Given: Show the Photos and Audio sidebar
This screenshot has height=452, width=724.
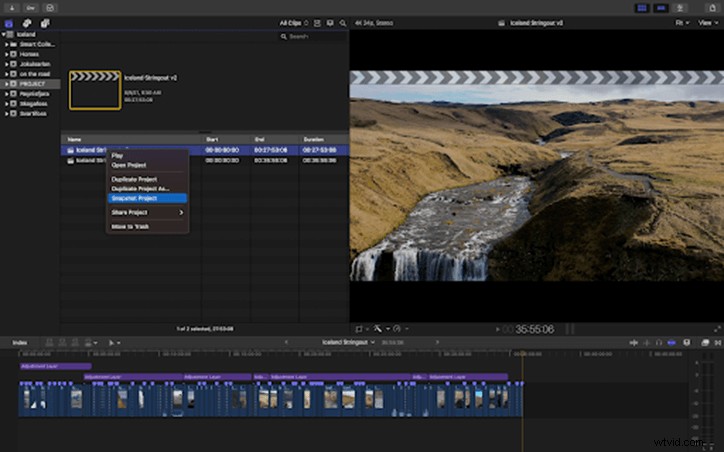Looking at the screenshot, I should point(27,23).
